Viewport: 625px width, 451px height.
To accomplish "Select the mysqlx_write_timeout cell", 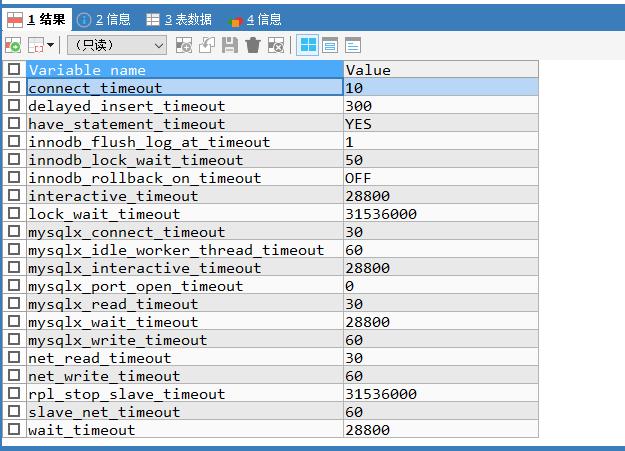I will point(185,339).
